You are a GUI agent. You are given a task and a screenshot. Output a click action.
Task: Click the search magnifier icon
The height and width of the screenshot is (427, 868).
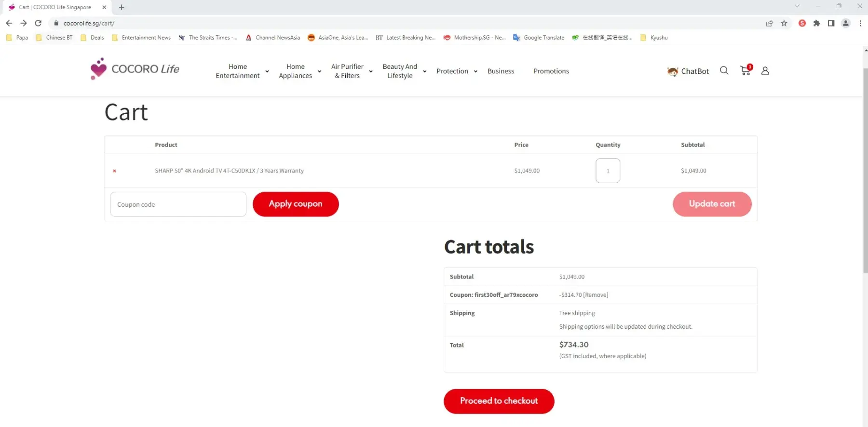click(x=724, y=71)
